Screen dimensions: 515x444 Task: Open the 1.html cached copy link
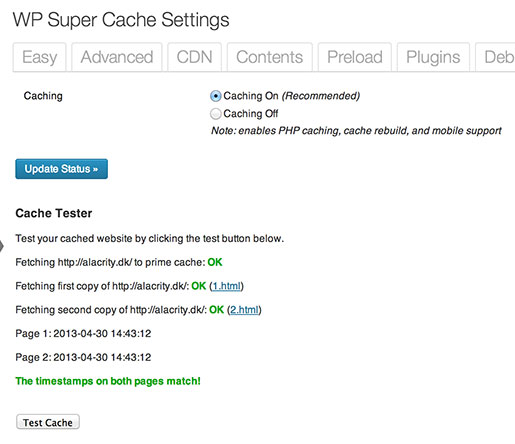226,286
